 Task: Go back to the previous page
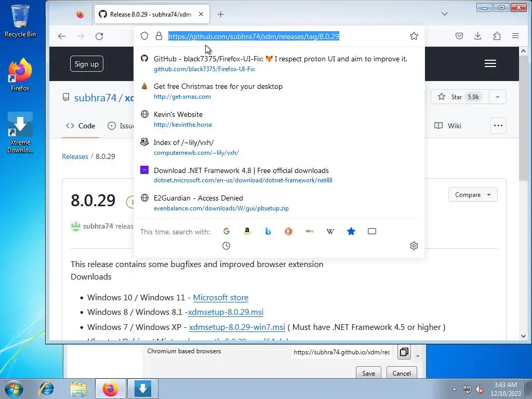[x=61, y=36]
